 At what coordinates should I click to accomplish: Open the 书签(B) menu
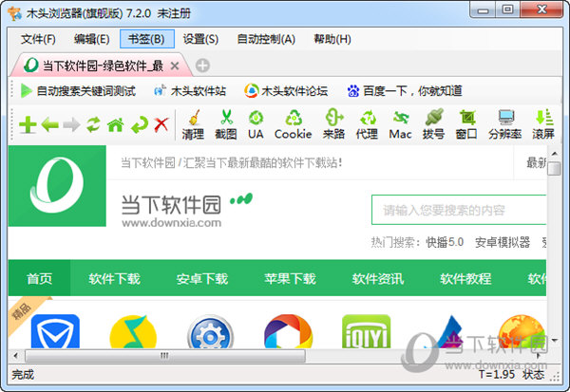147,39
